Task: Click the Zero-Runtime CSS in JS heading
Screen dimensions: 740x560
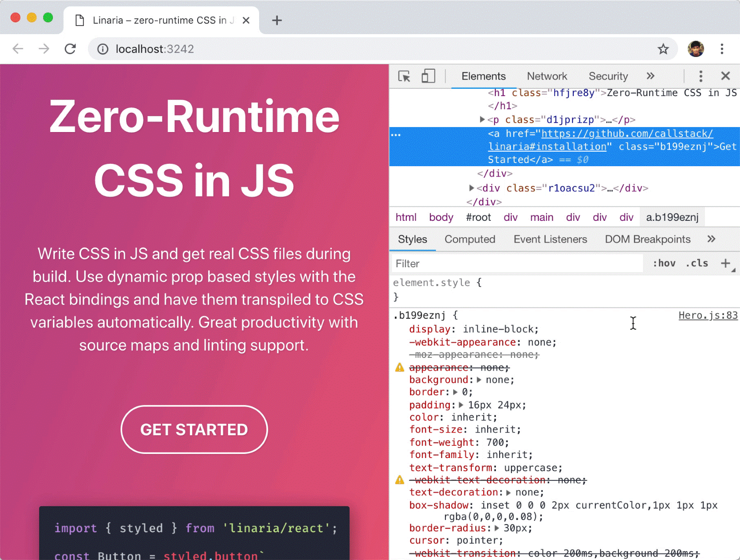Action: (194, 148)
